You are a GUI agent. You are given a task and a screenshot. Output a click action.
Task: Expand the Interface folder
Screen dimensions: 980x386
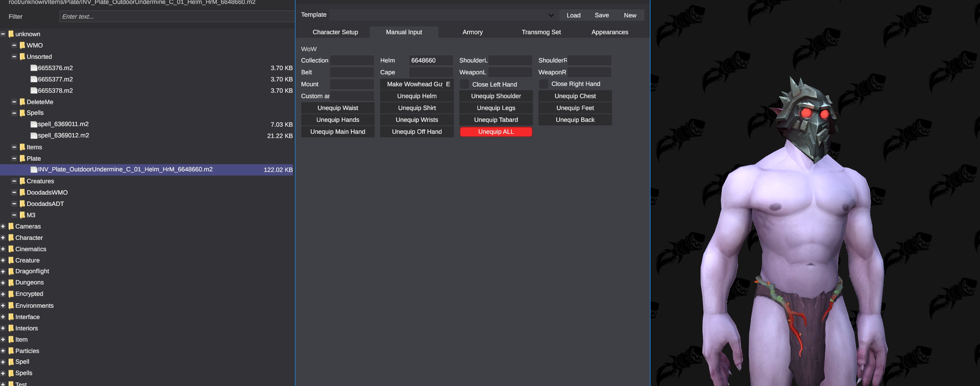coord(3,317)
